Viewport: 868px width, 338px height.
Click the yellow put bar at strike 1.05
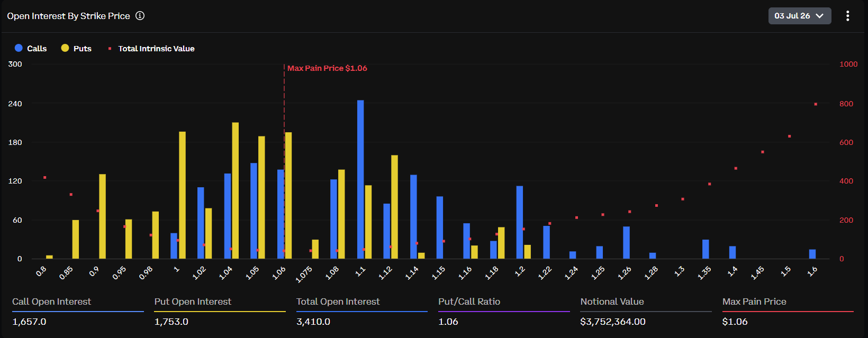pos(261,197)
